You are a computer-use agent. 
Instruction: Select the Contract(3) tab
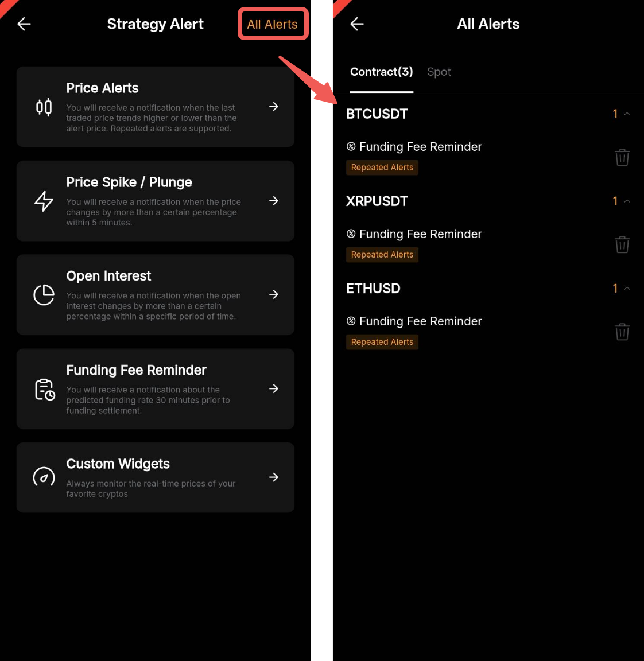(x=381, y=72)
